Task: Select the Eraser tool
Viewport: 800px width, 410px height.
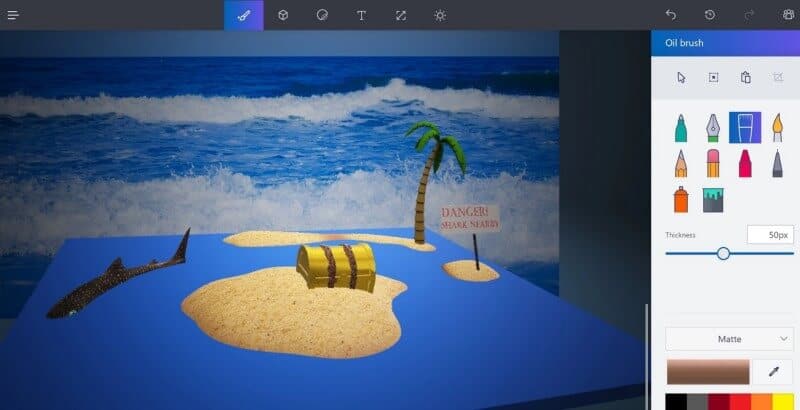Action: pyautogui.click(x=713, y=163)
